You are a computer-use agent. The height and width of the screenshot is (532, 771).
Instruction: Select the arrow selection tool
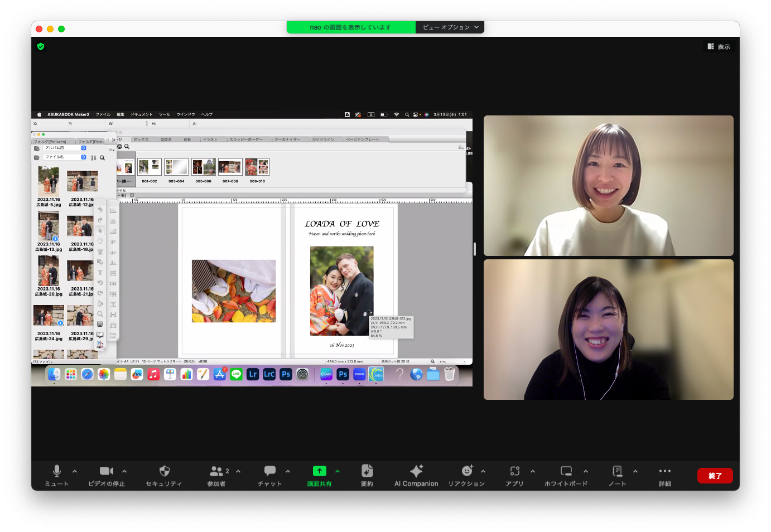tap(100, 231)
